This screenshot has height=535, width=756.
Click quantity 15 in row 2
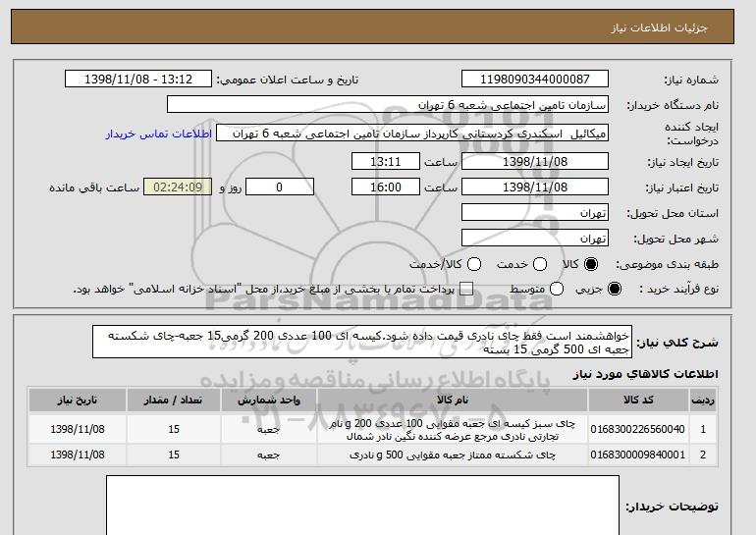tap(174, 455)
